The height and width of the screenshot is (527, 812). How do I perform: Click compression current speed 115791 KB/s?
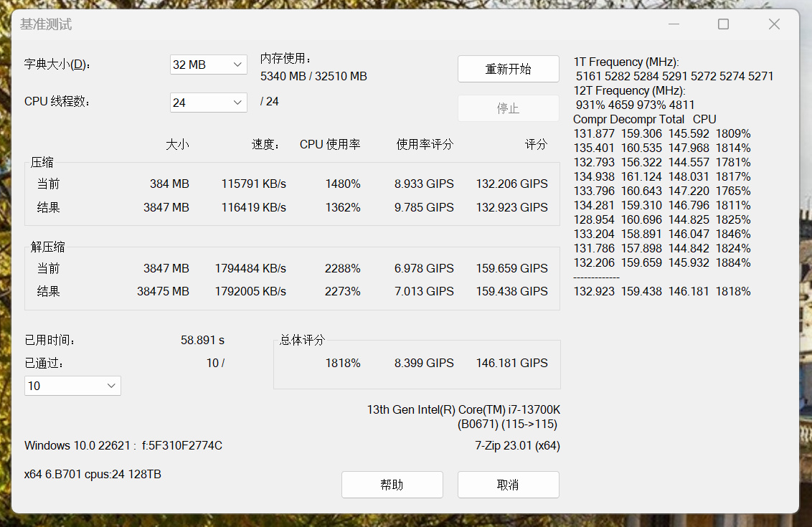click(x=254, y=184)
